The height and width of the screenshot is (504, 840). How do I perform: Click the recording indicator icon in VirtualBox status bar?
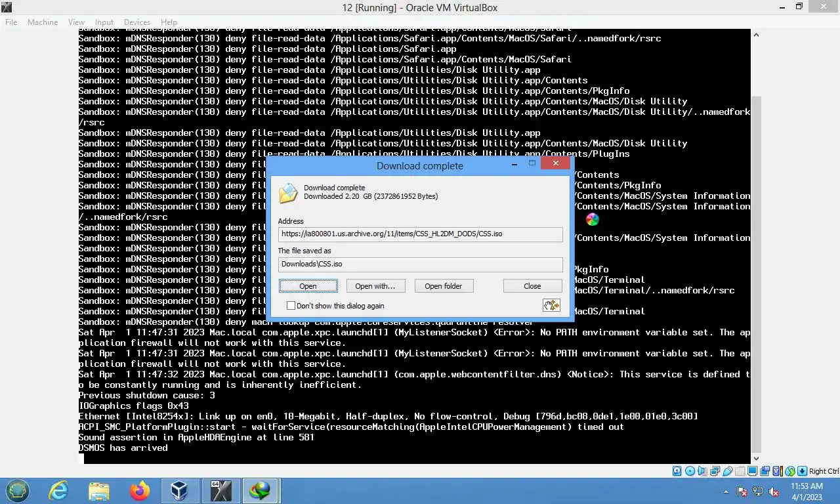click(765, 471)
